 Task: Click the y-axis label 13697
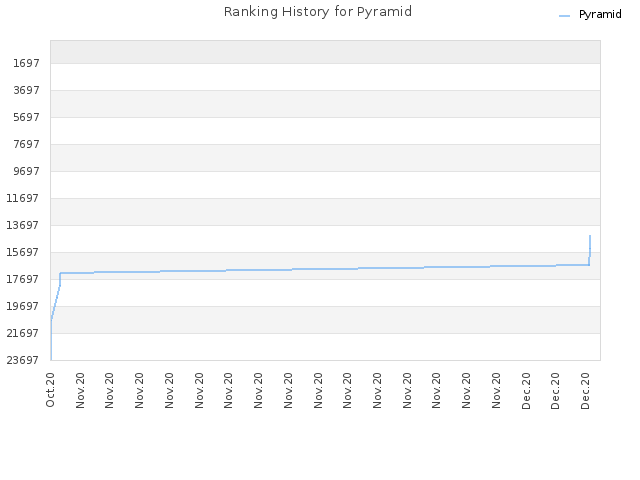(23, 225)
